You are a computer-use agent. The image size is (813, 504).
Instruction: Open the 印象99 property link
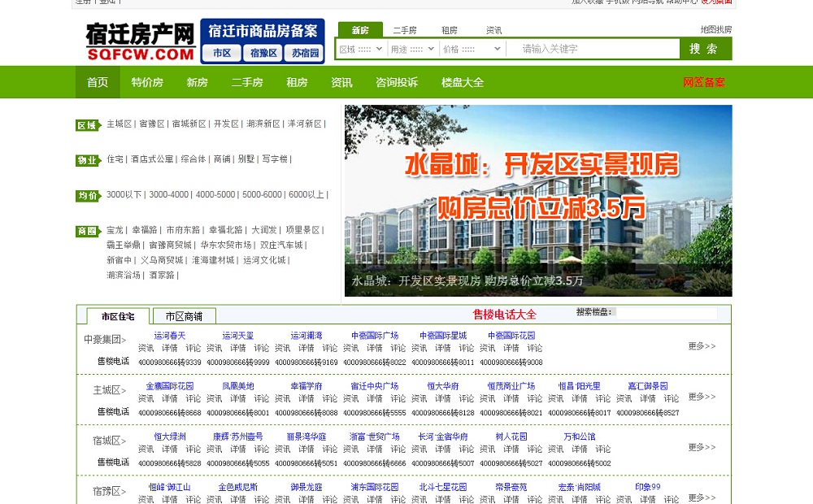tap(648, 487)
